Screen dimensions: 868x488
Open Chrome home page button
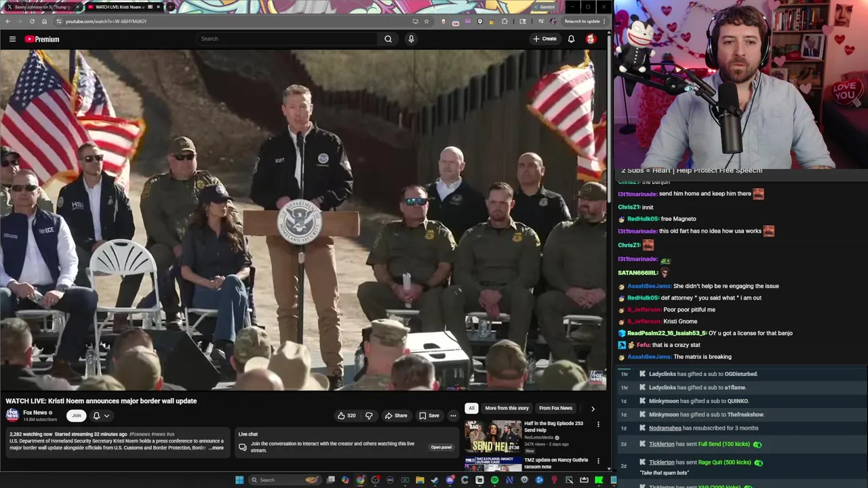pyautogui.click(x=44, y=21)
